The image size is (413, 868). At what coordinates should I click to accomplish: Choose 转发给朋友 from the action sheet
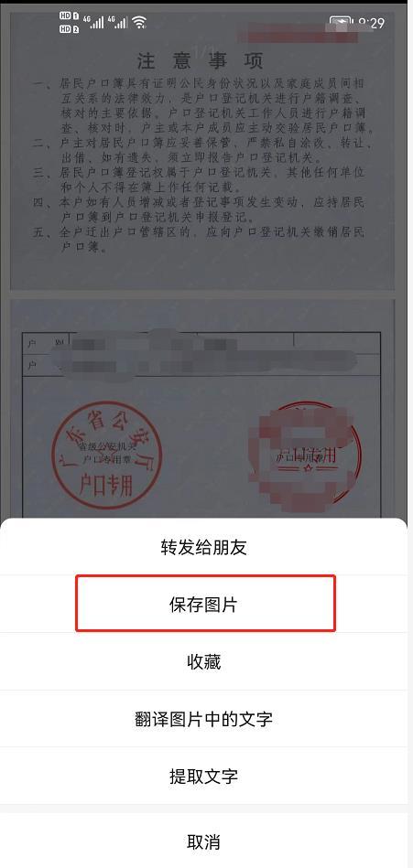(x=203, y=547)
